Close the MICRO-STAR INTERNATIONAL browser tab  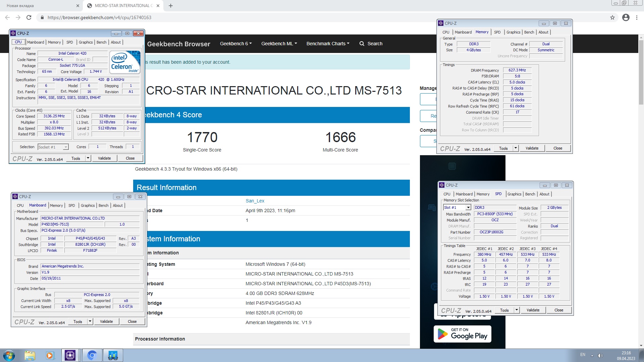pos(158,6)
